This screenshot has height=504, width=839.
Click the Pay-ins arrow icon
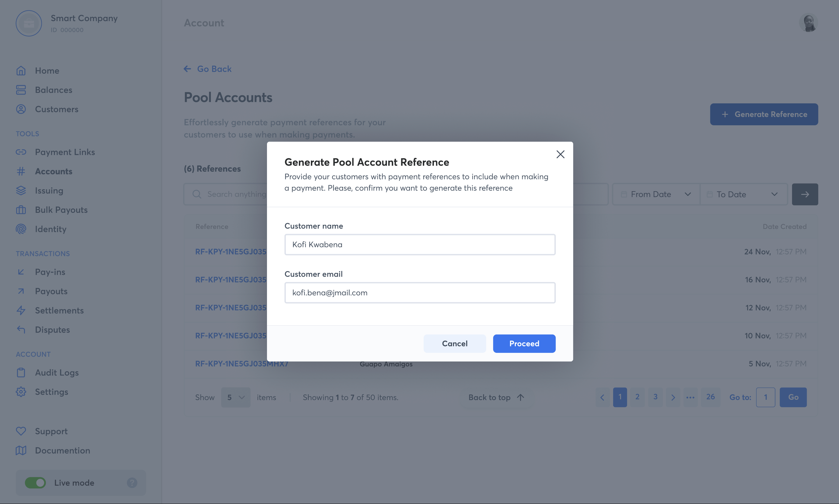(21, 272)
